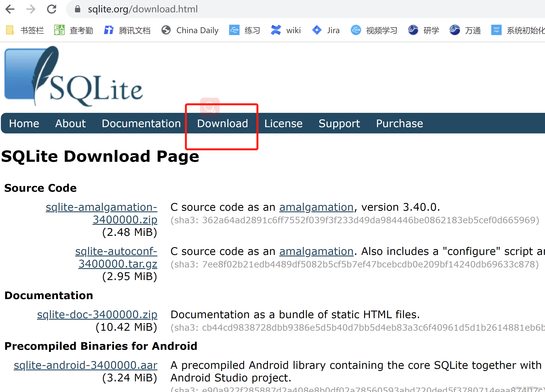Reload the current page
Viewport: 545px width, 392px height.
[52, 9]
